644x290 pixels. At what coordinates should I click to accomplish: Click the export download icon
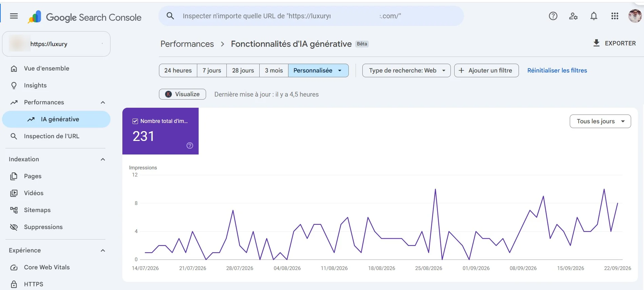coord(597,43)
